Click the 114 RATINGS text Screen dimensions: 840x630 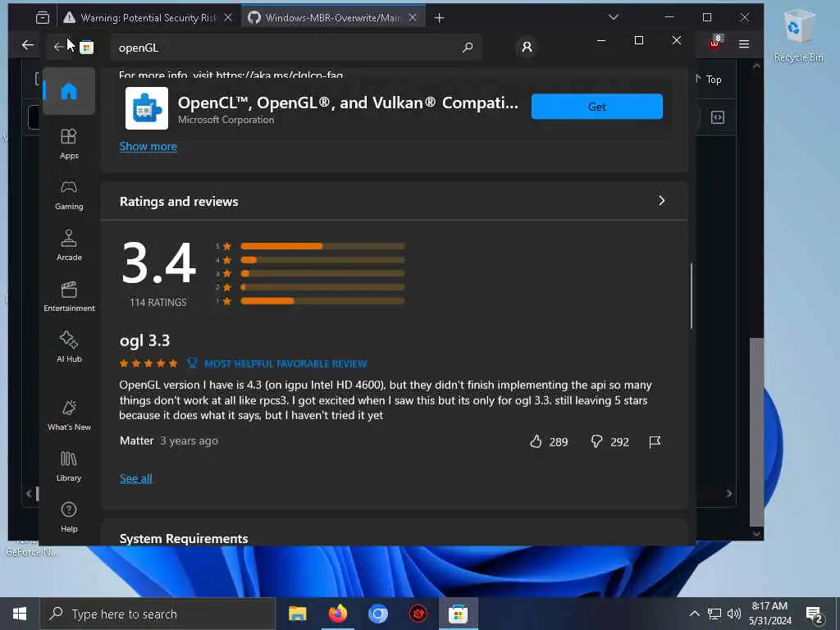pyautogui.click(x=158, y=302)
